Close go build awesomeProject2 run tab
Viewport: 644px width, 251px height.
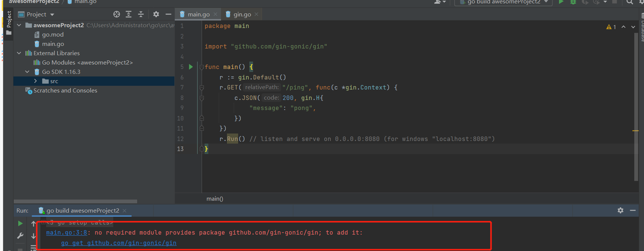(x=124, y=211)
